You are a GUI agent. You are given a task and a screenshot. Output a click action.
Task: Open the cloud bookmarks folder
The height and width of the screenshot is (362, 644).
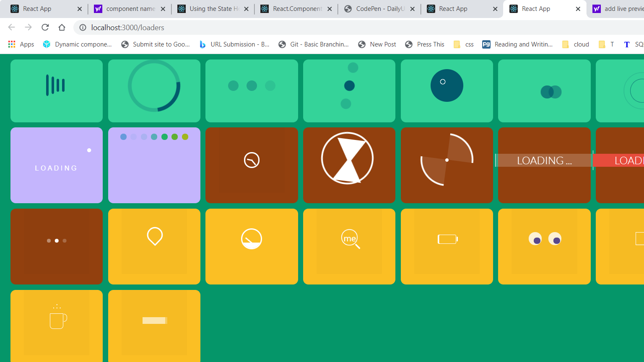[x=576, y=44]
